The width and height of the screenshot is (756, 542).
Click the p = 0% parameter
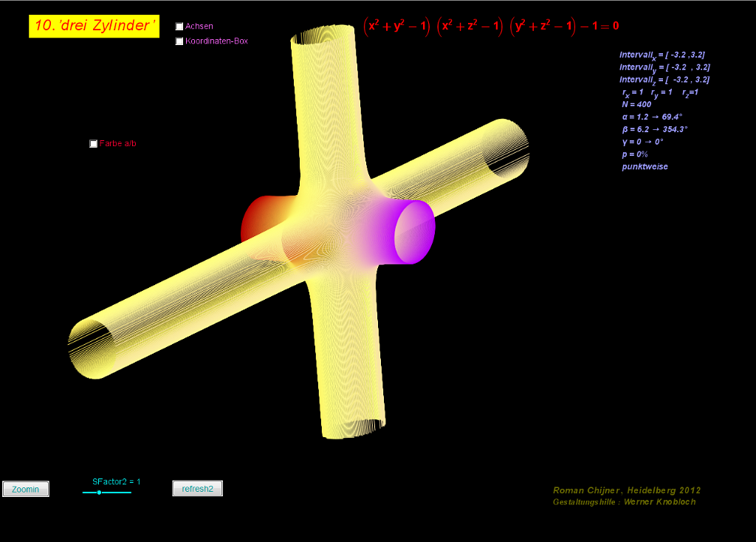click(635, 154)
